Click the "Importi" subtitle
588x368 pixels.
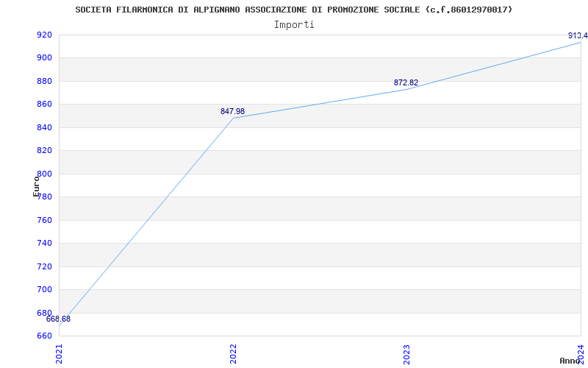(x=294, y=24)
